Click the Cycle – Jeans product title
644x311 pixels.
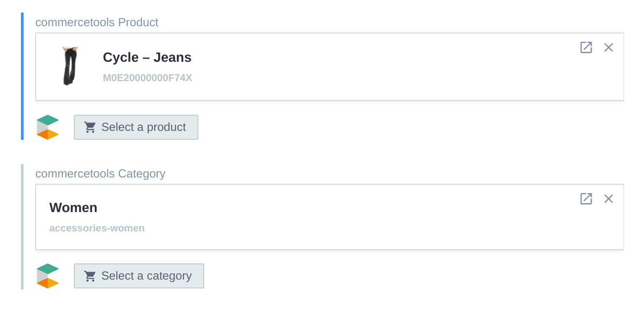click(x=147, y=58)
